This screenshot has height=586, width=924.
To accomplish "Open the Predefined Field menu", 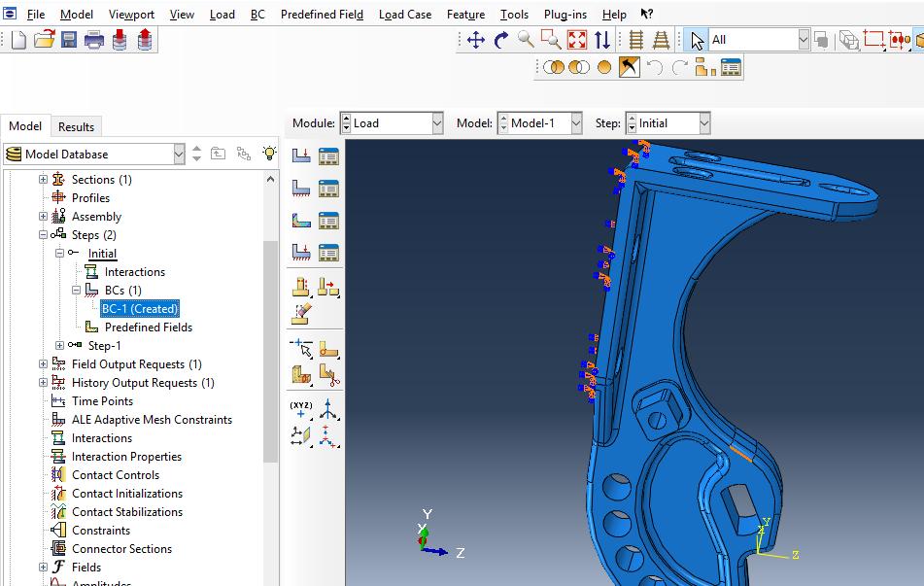I will [x=322, y=15].
